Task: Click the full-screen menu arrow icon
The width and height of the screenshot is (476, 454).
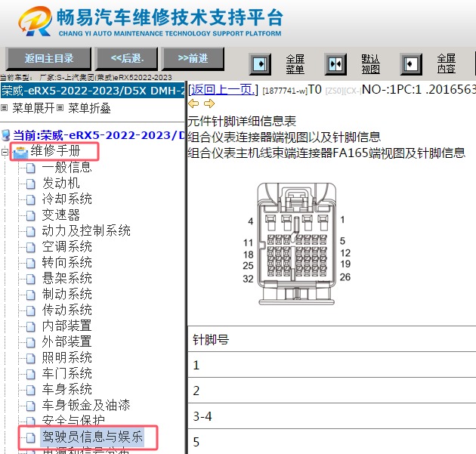Action: (260, 64)
